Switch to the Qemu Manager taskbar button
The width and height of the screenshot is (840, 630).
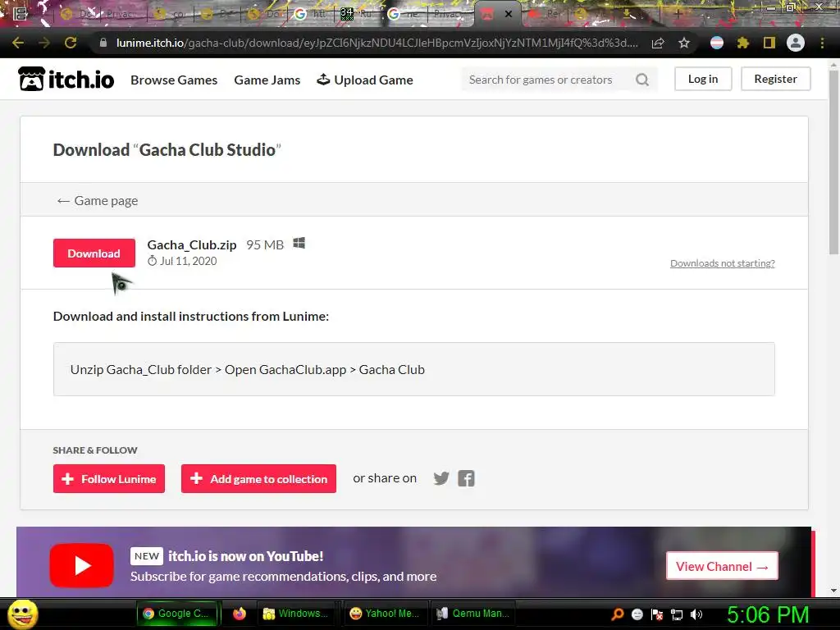point(473,614)
